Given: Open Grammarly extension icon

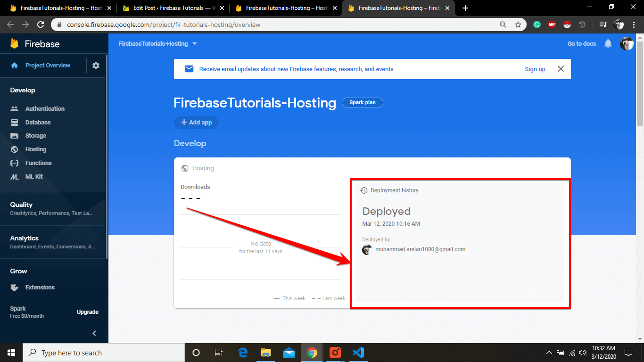Looking at the screenshot, I should pos(537,25).
